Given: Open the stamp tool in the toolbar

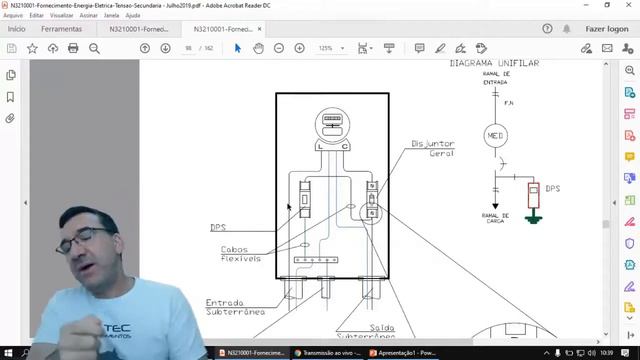Looking at the screenshot, I should click(481, 49).
